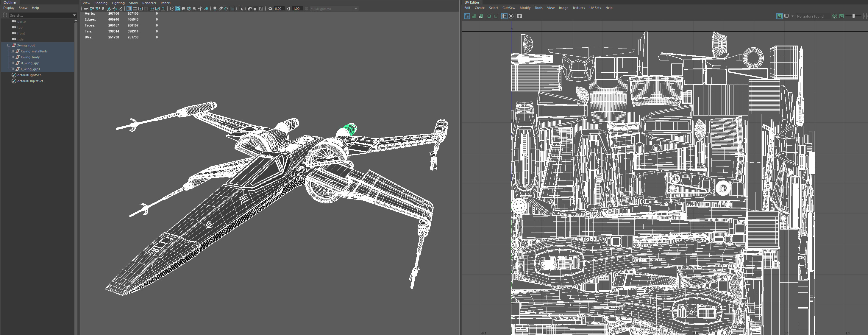Click the Checker Map icon in UV Editor
This screenshot has width=868, height=335.
pos(786,16)
